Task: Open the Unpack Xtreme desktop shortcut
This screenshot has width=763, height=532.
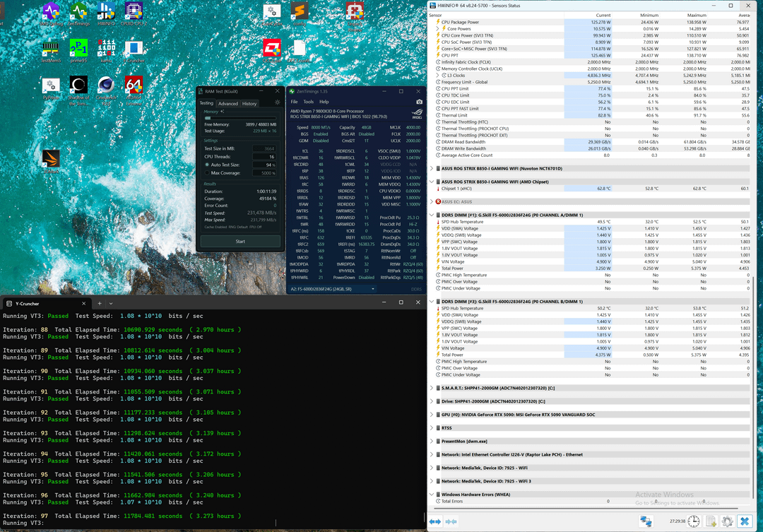Action: 355,16
